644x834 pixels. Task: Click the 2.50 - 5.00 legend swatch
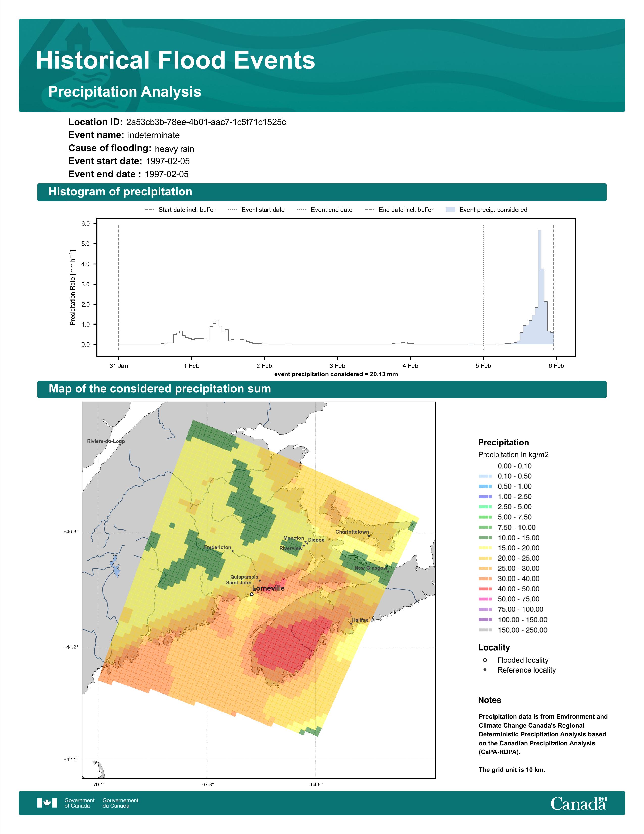[x=485, y=507]
